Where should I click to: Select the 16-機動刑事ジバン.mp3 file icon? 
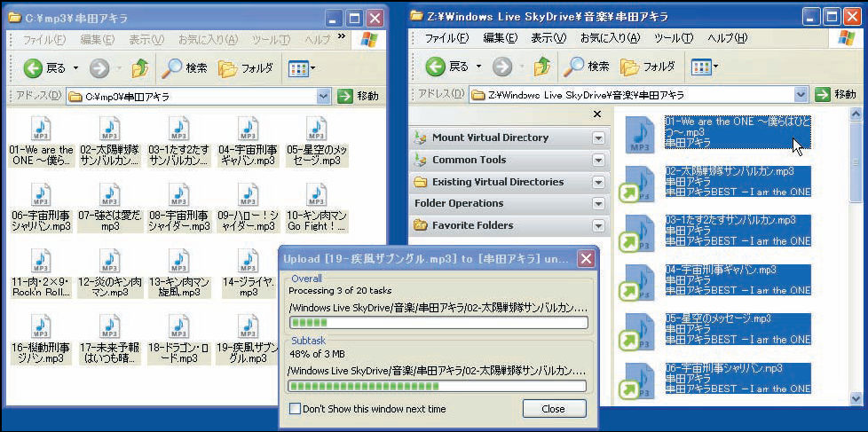[42, 326]
